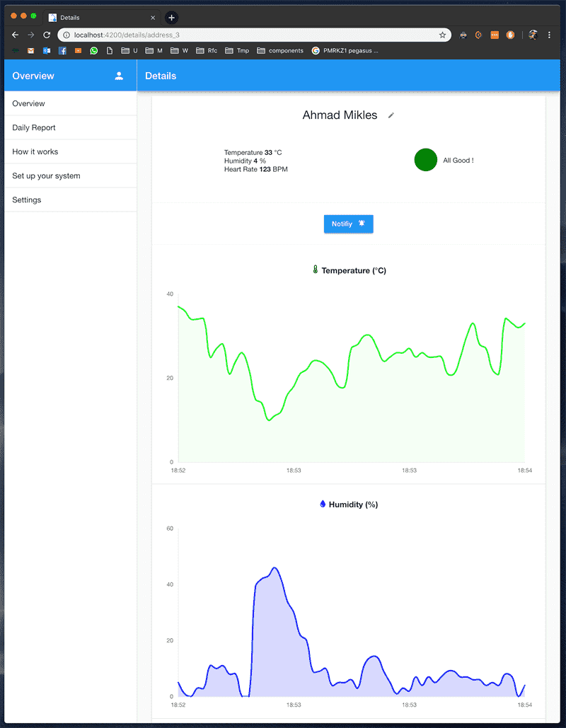
Task: Click the site information icon in address bar
Action: pos(67,35)
